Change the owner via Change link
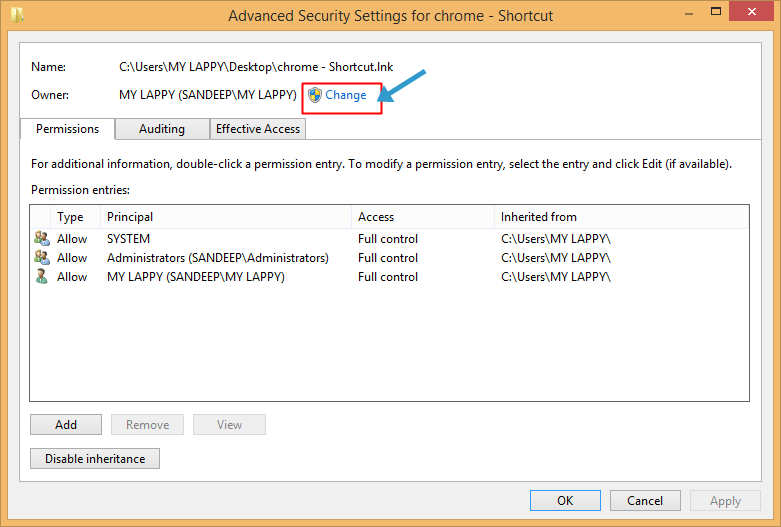 [346, 95]
